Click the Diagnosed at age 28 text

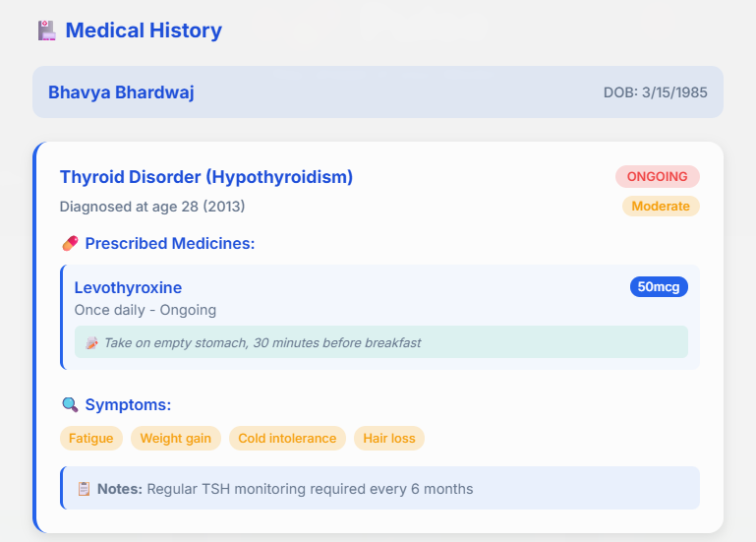tap(152, 207)
